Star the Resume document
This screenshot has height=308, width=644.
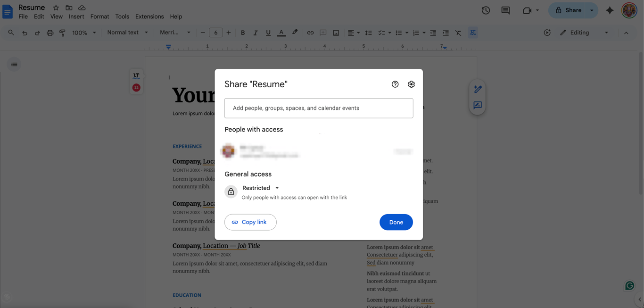coord(56,8)
